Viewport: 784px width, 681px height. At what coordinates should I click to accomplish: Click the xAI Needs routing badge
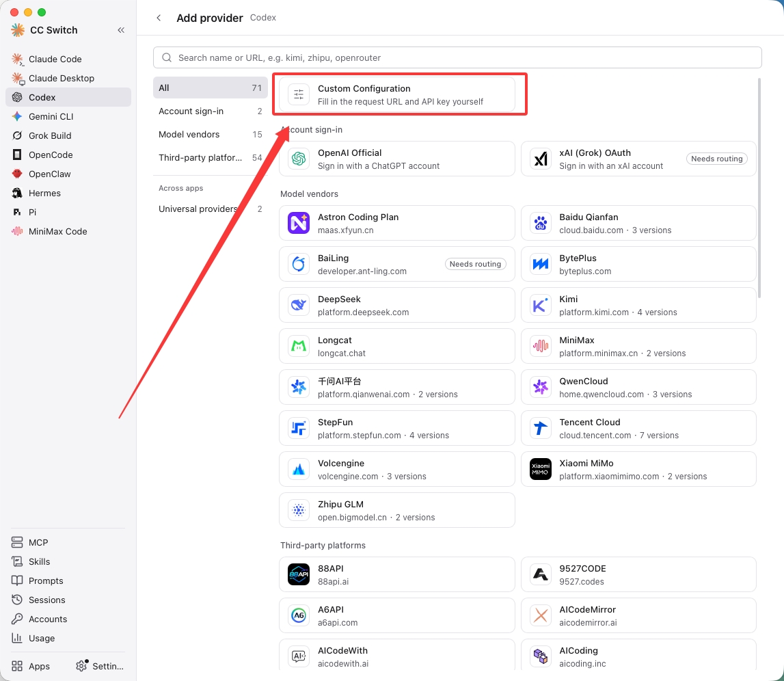(x=716, y=159)
